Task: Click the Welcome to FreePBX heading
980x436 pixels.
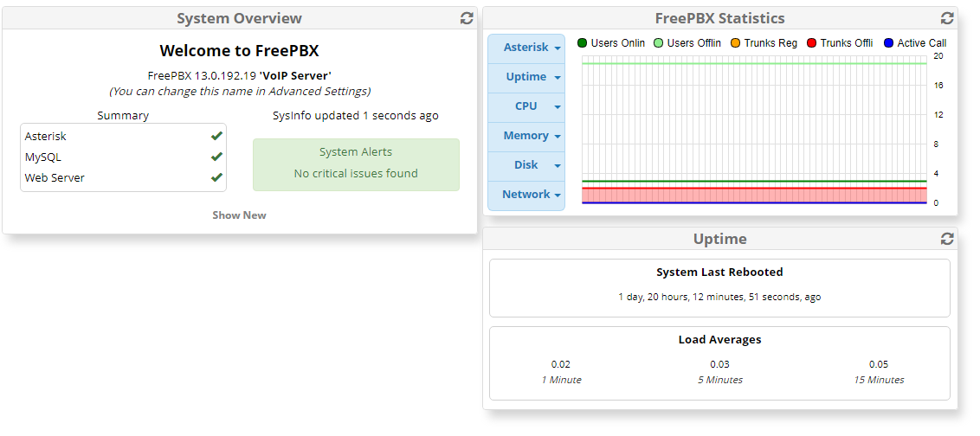Action: [x=240, y=50]
